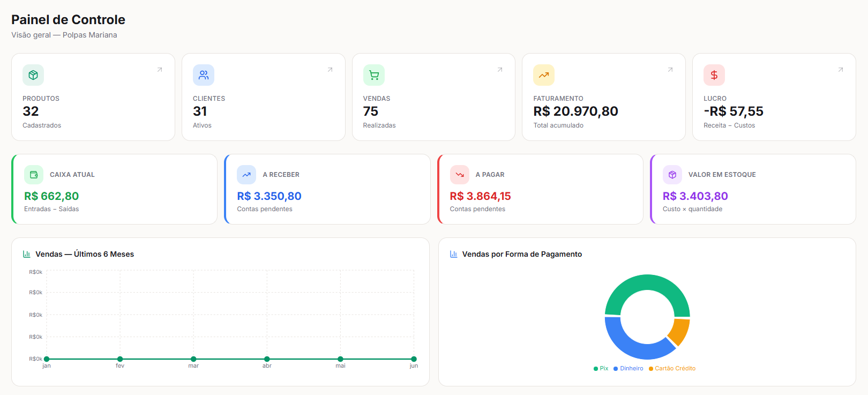Click the Total acumulado caption
The height and width of the screenshot is (395, 868).
coord(558,125)
